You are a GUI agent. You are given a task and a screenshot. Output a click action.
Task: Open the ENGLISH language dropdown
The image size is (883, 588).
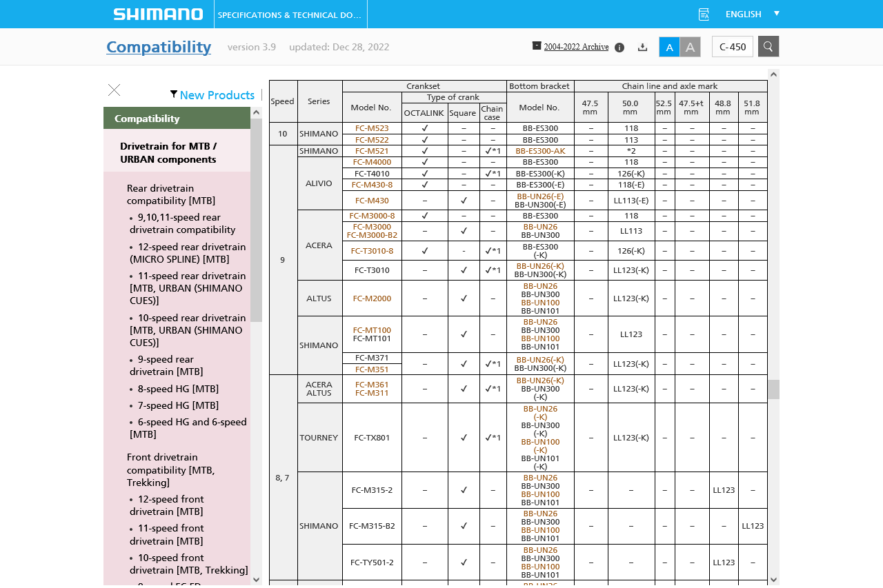pos(752,14)
